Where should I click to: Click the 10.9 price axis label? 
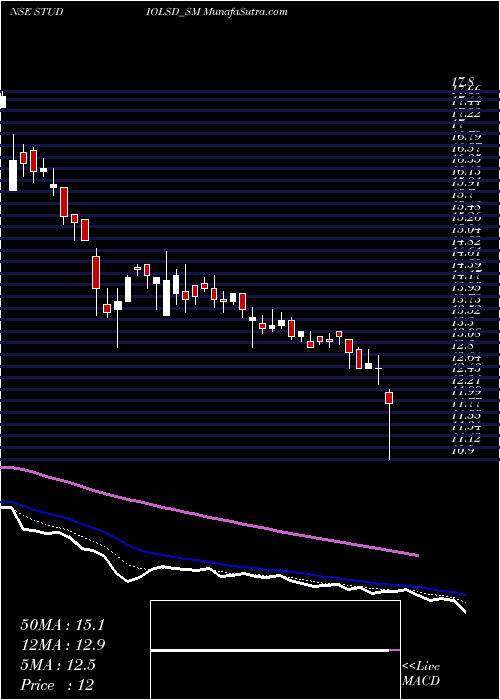point(462,451)
